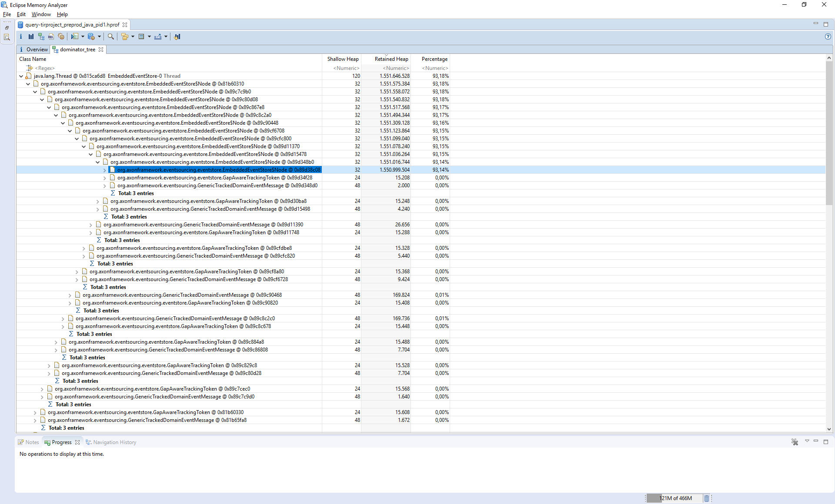
Task: Maximize the bottom Progress panel
Action: [x=825, y=441]
